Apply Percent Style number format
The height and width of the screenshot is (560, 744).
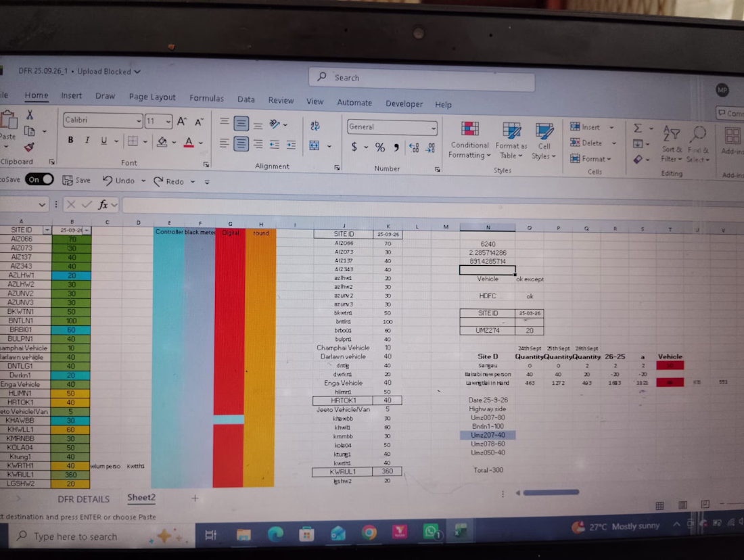pyautogui.click(x=380, y=147)
